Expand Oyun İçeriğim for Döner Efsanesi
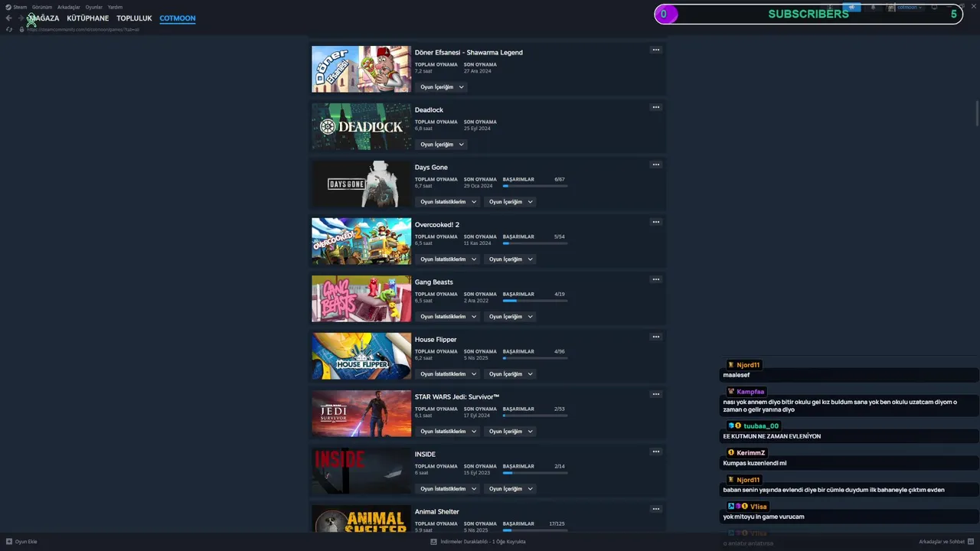This screenshot has height=551, width=980. (442, 87)
